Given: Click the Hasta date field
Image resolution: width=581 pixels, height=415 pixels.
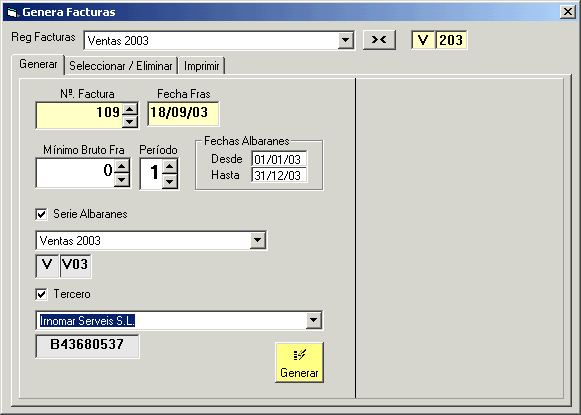Looking at the screenshot, I should pyautogui.click(x=279, y=175).
